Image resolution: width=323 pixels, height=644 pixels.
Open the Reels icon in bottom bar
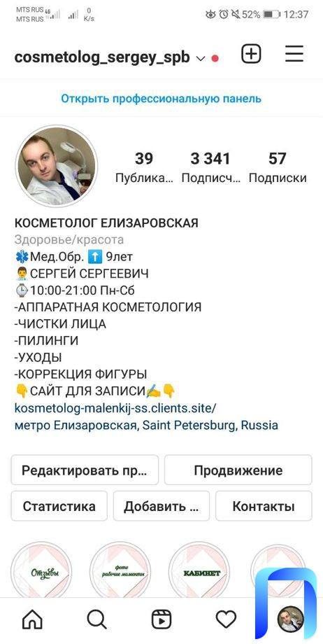click(x=161, y=619)
